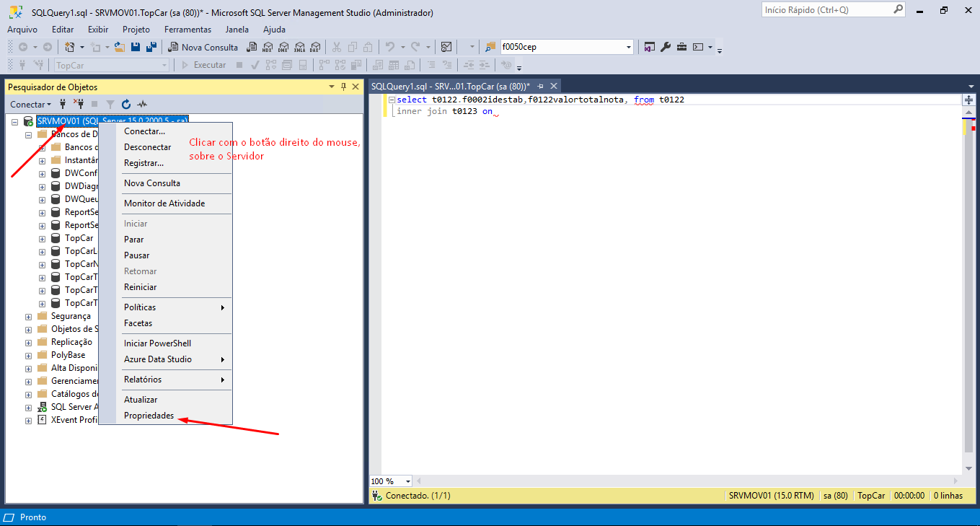
Task: Click the Open File folder icon
Action: pos(120,47)
